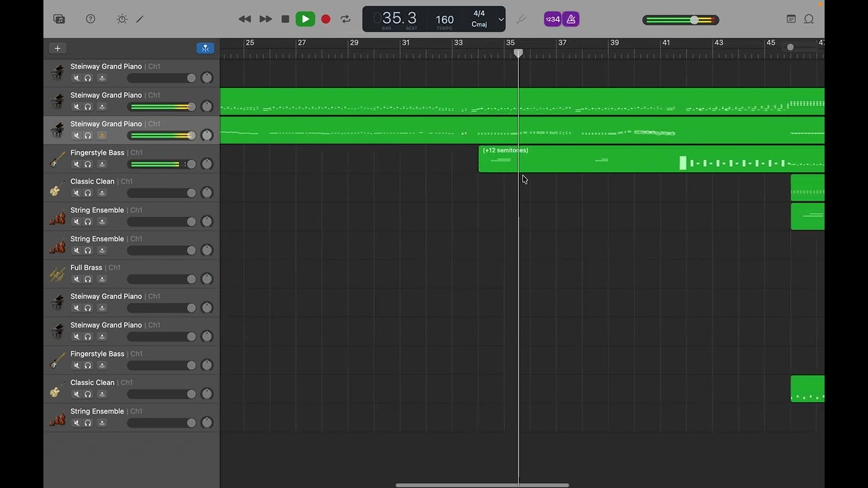Rewind the playhead
868x488 pixels.
245,19
